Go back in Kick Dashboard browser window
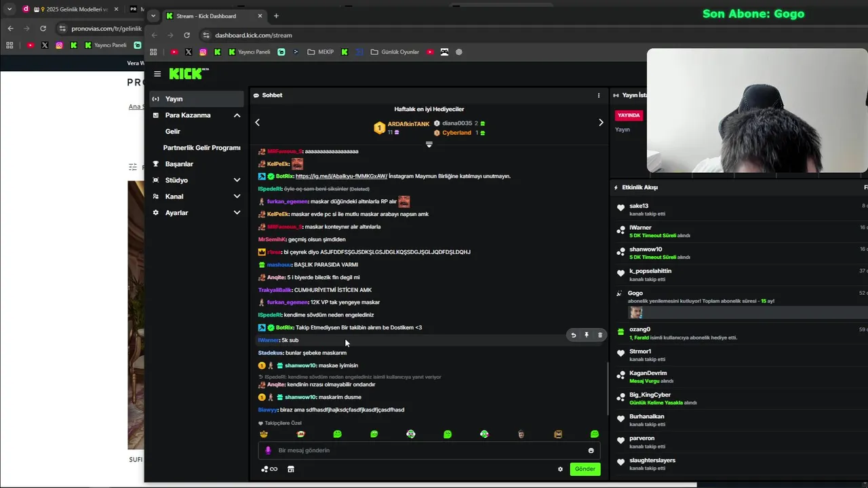 tap(154, 35)
